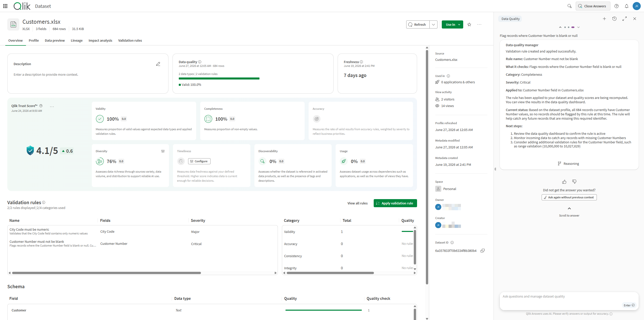This screenshot has height=320, width=644.
Task: Show Data quality info tooltip icon
Action: click(x=200, y=62)
